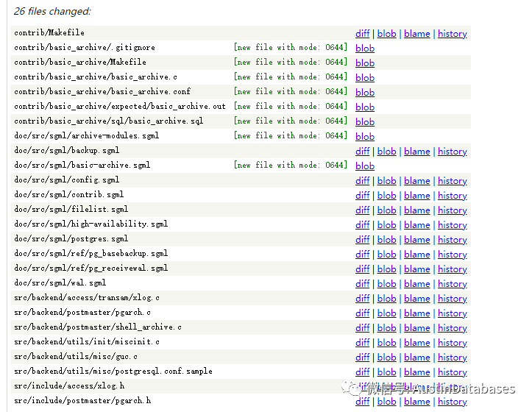Click diff for pg_basebackup.sgml

pyautogui.click(x=362, y=255)
